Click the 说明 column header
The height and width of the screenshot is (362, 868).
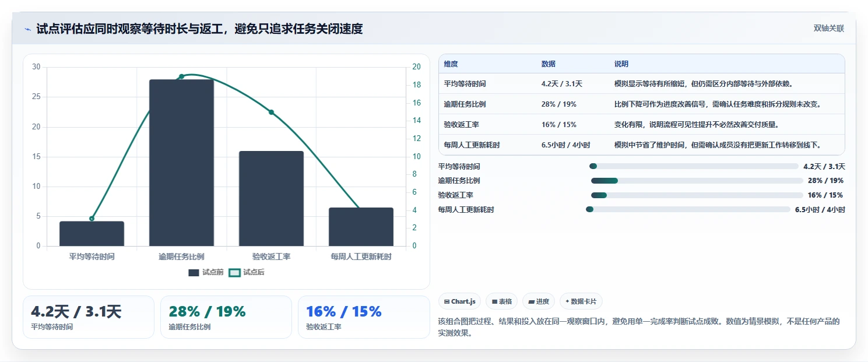pos(621,64)
